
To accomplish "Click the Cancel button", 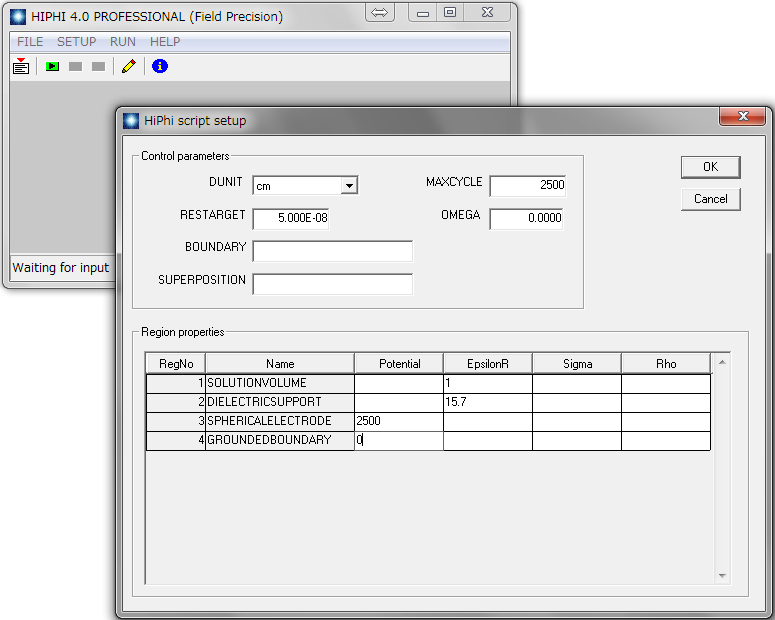I will tap(710, 199).
